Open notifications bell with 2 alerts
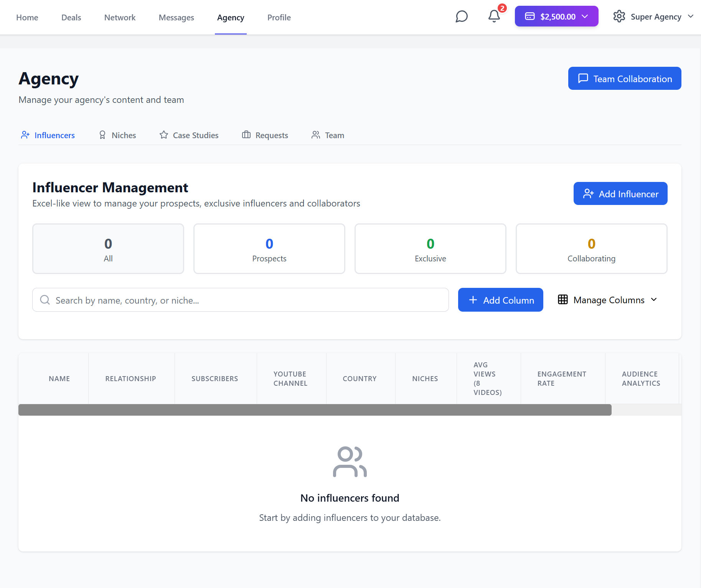This screenshot has width=701, height=588. click(494, 16)
